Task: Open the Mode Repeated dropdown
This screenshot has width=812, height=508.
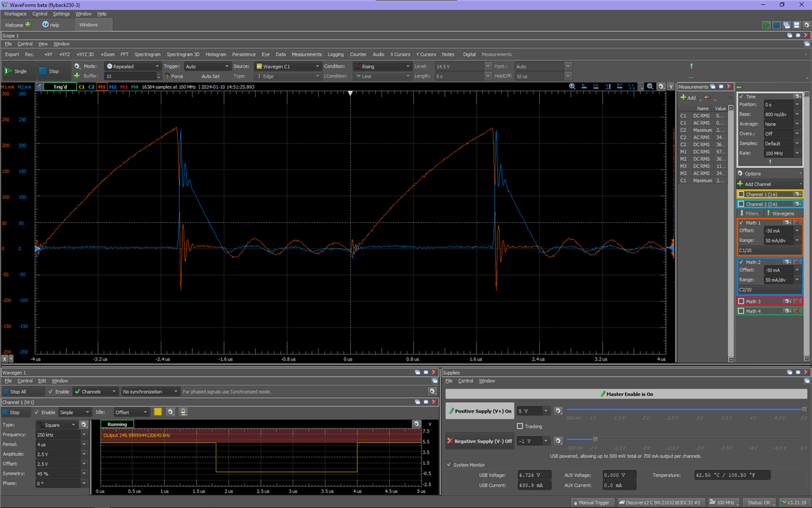Action: (x=133, y=66)
